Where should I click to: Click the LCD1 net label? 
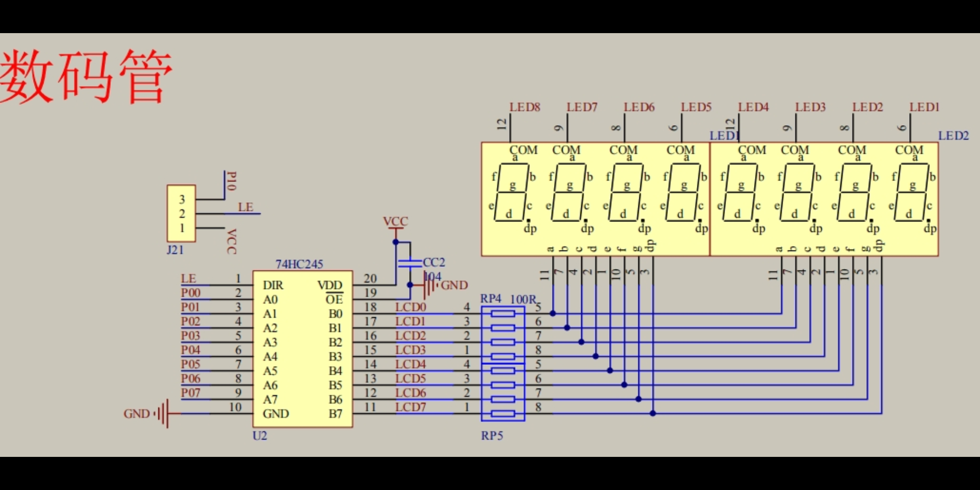click(411, 321)
